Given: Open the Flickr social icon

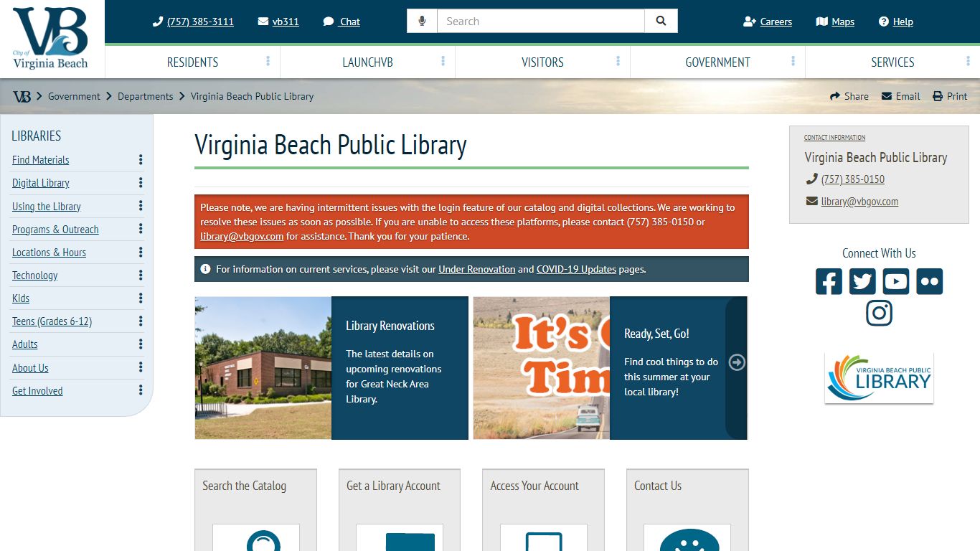Looking at the screenshot, I should pos(929,281).
